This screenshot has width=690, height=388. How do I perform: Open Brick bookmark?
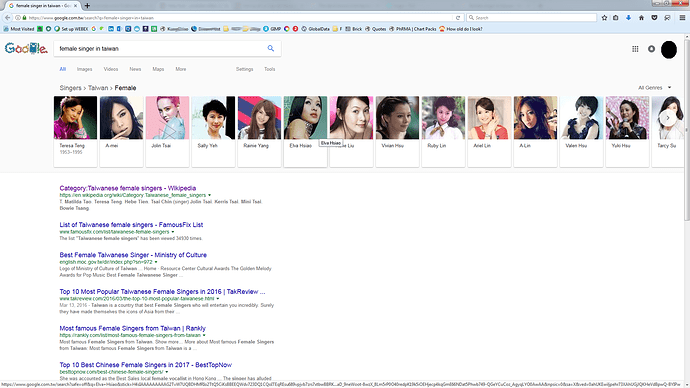tap(354, 29)
